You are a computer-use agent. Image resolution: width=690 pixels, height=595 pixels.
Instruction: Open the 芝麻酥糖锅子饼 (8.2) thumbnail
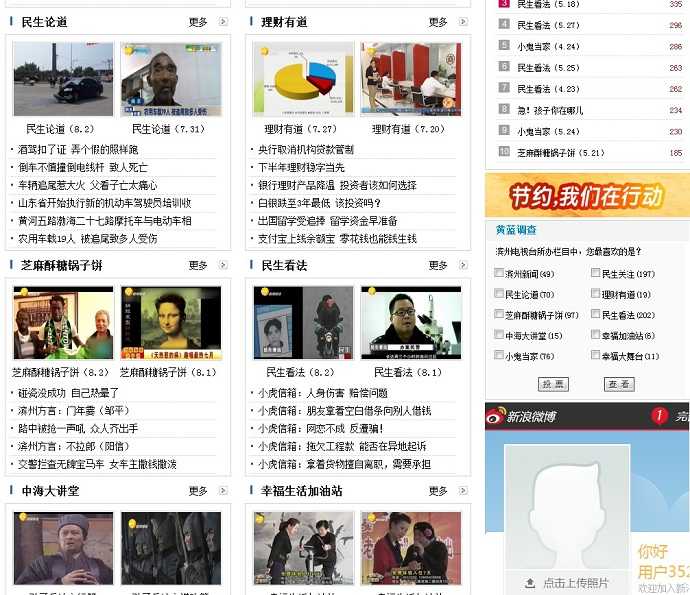click(x=63, y=323)
